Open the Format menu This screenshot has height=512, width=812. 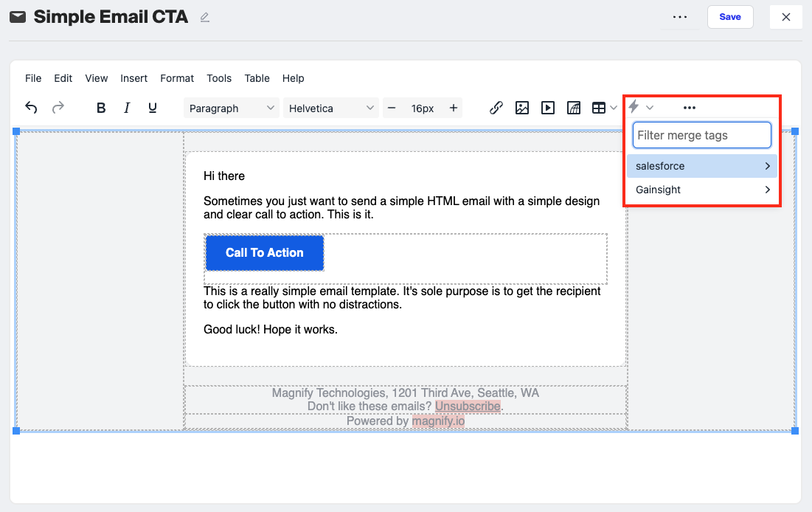(177, 78)
